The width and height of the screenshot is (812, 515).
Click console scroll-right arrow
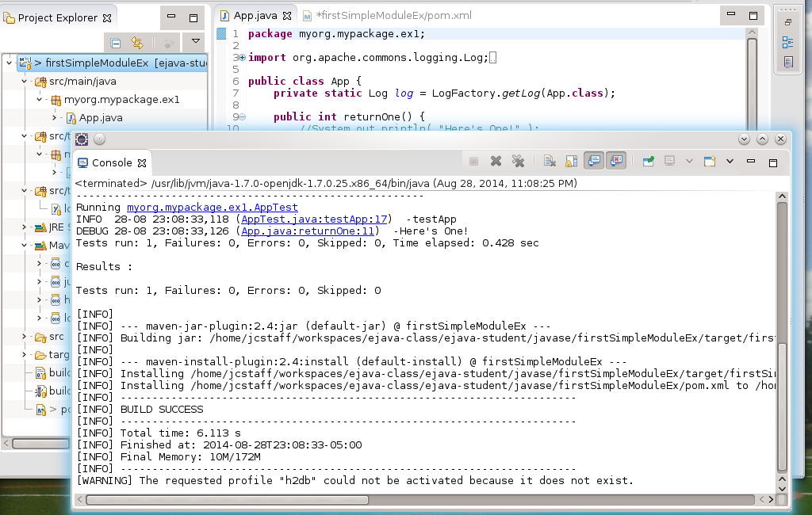(x=771, y=499)
